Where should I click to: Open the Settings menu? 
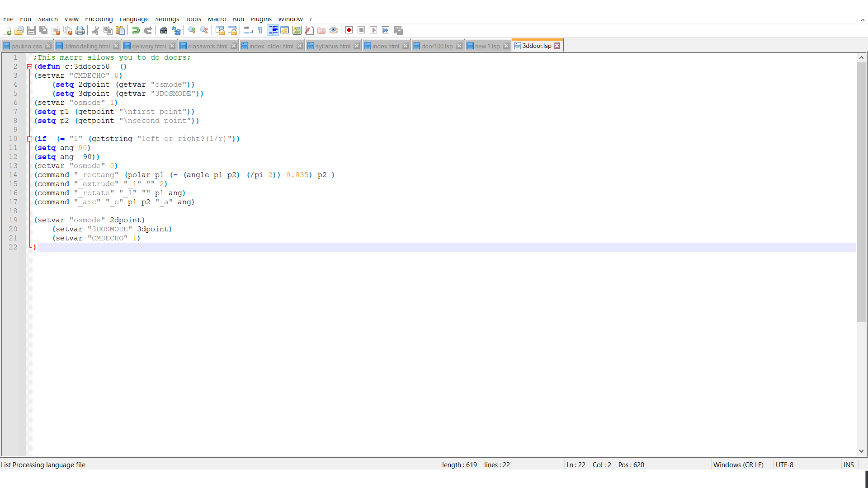(167, 19)
